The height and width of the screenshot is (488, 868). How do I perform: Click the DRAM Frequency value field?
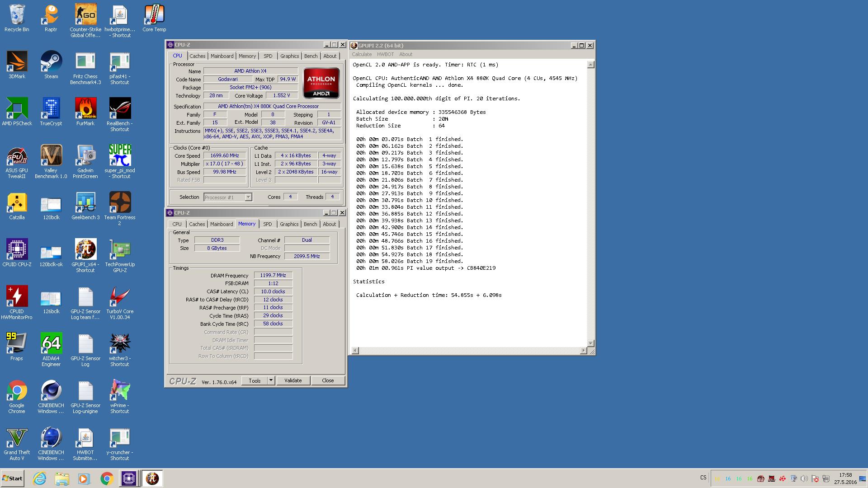click(273, 275)
